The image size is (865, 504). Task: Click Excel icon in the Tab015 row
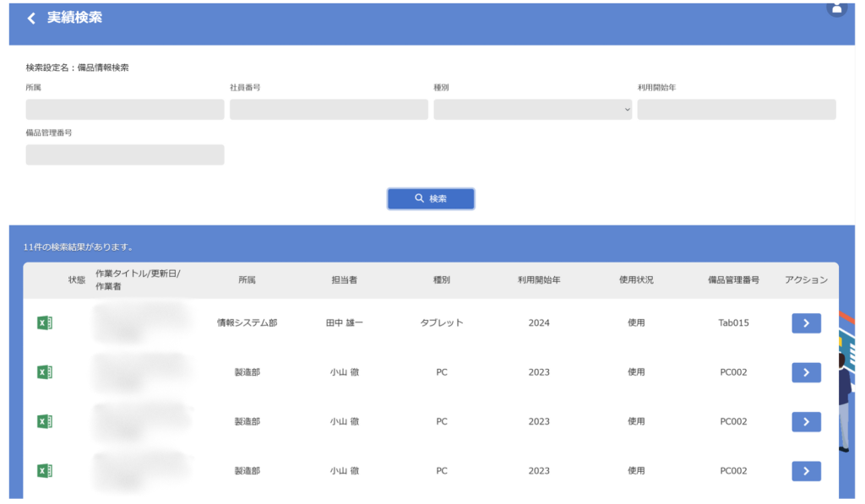click(x=45, y=322)
